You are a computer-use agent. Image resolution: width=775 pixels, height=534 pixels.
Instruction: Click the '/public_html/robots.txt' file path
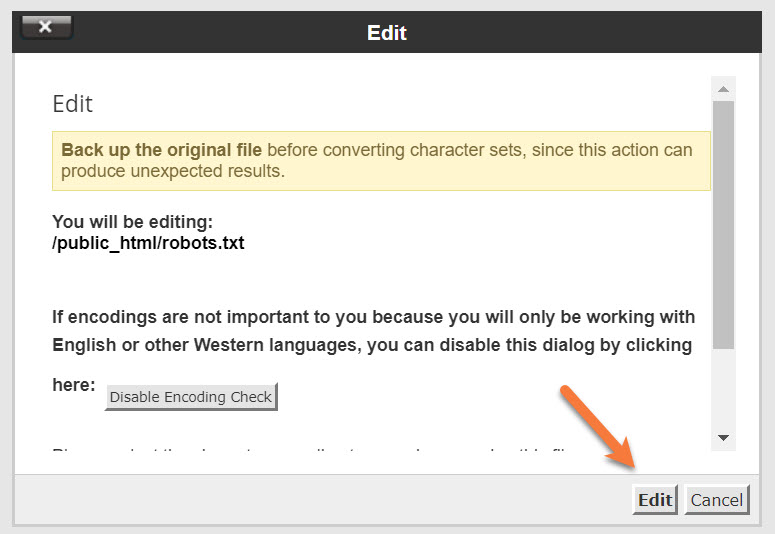coord(148,243)
